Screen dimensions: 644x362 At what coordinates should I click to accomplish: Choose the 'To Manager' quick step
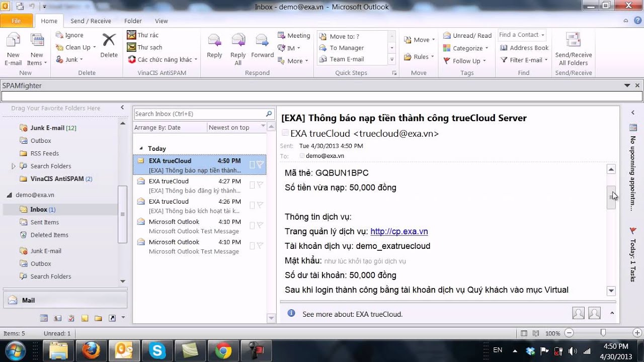pos(352,48)
